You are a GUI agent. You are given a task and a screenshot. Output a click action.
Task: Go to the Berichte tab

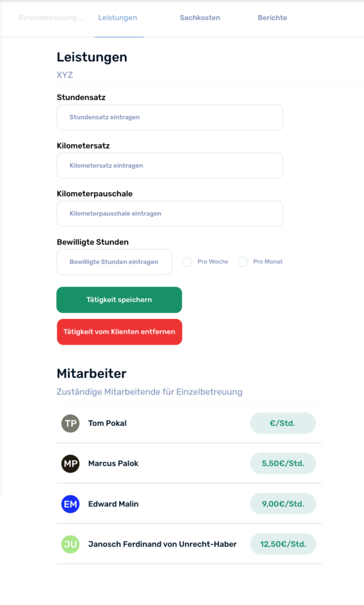(x=272, y=18)
